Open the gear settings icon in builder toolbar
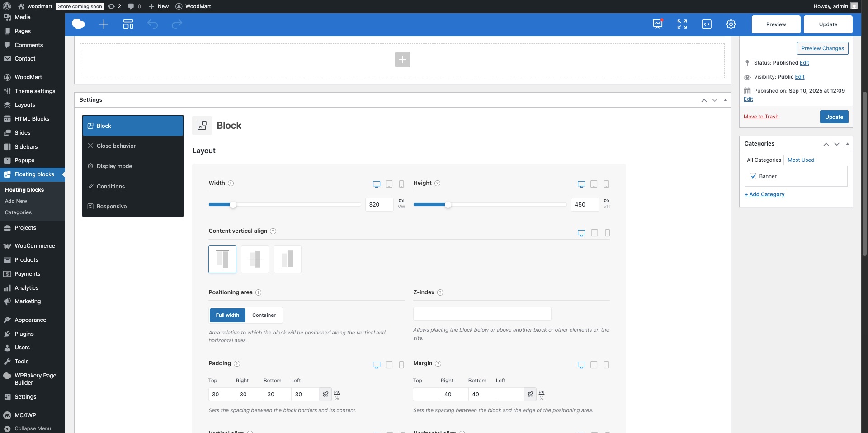The width and height of the screenshot is (868, 433). click(731, 24)
